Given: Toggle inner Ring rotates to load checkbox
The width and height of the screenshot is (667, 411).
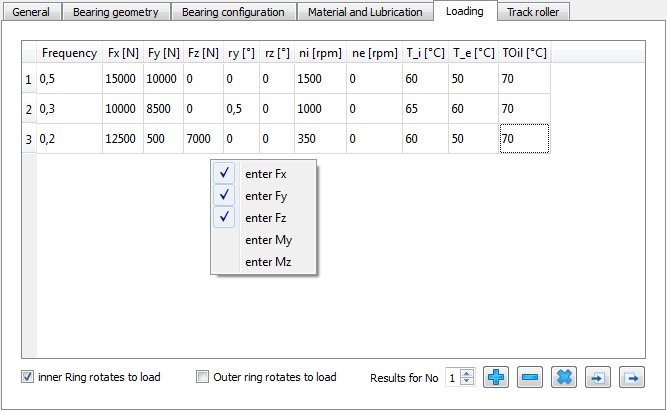Looking at the screenshot, I should (x=28, y=377).
